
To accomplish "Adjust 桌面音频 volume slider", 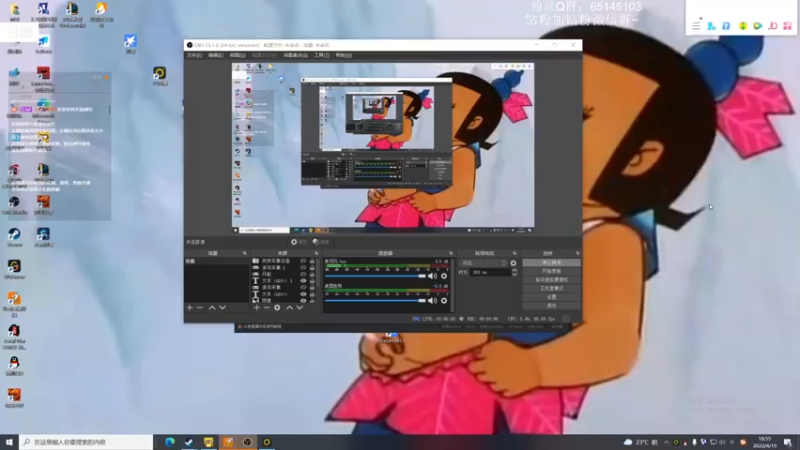I will coord(375,301).
